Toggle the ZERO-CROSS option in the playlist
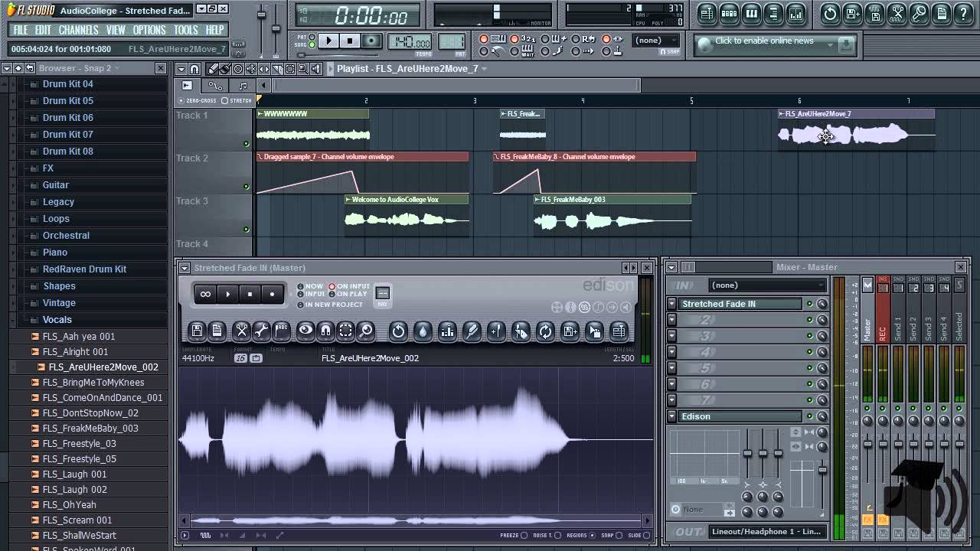 [x=198, y=100]
